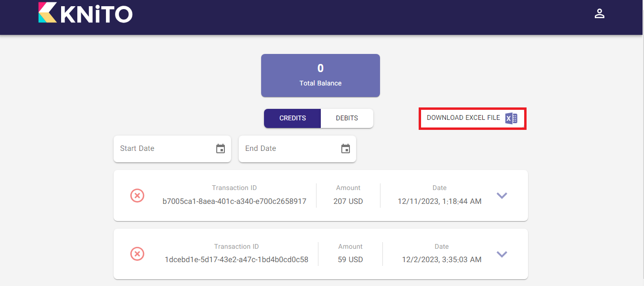Viewport: 644px width, 286px height.
Task: Select transaction ID starting with 1dcebd1e
Action: pyautogui.click(x=236, y=260)
